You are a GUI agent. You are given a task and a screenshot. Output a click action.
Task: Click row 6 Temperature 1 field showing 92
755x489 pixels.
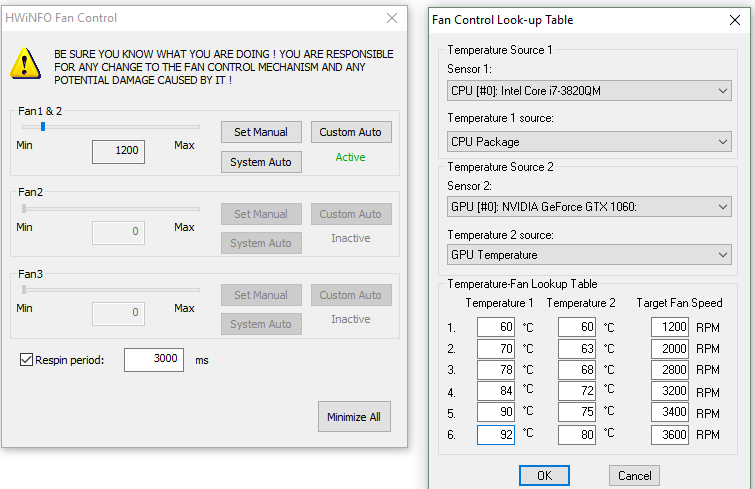[x=496, y=435]
